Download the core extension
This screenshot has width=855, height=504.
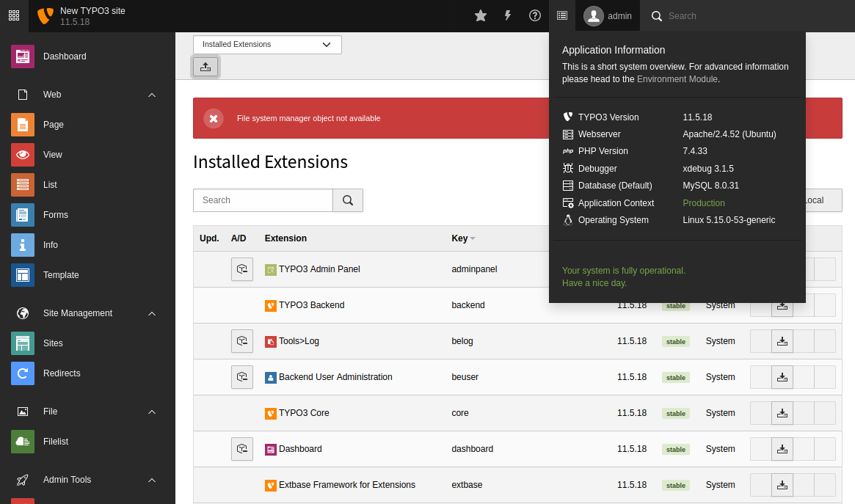pos(782,413)
